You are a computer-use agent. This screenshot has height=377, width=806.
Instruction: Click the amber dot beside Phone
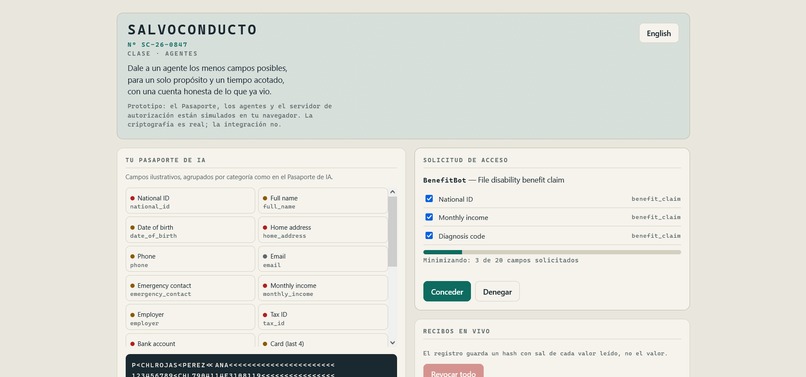click(132, 256)
